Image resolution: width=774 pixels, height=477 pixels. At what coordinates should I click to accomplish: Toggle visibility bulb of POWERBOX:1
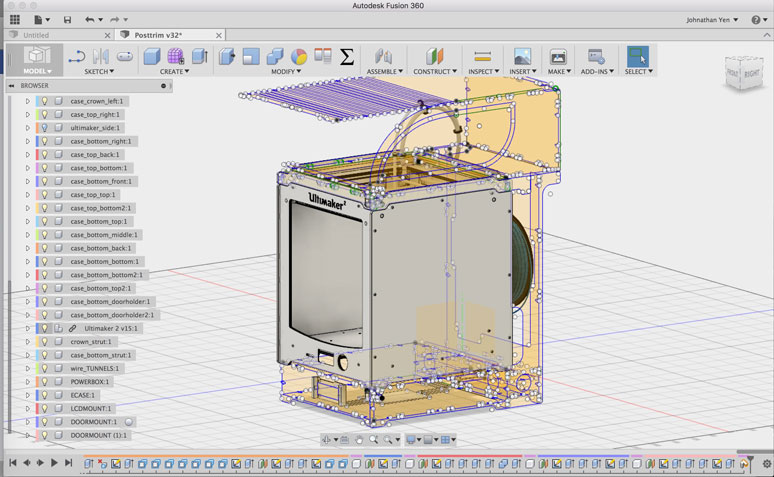44,382
